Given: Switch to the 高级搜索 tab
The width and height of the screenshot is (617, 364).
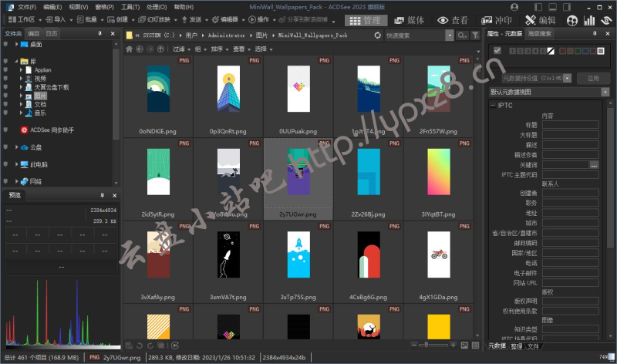Looking at the screenshot, I should click(539, 34).
